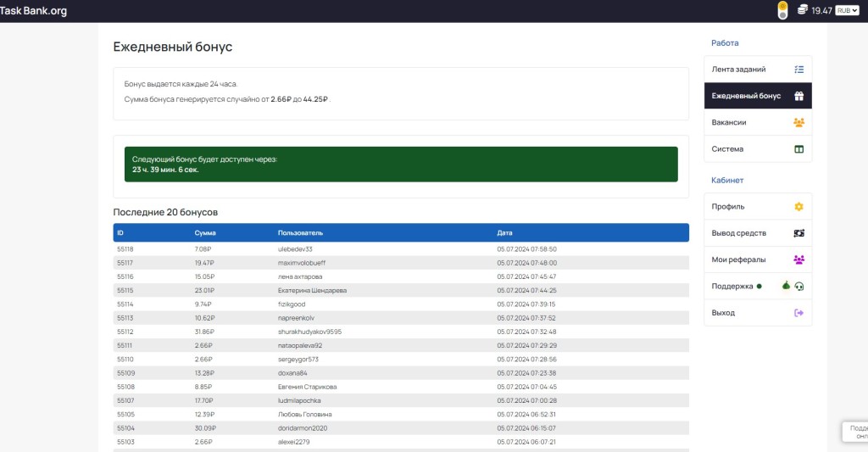
Task: Go to Профиль in the Кабинет menu
Action: pos(758,207)
